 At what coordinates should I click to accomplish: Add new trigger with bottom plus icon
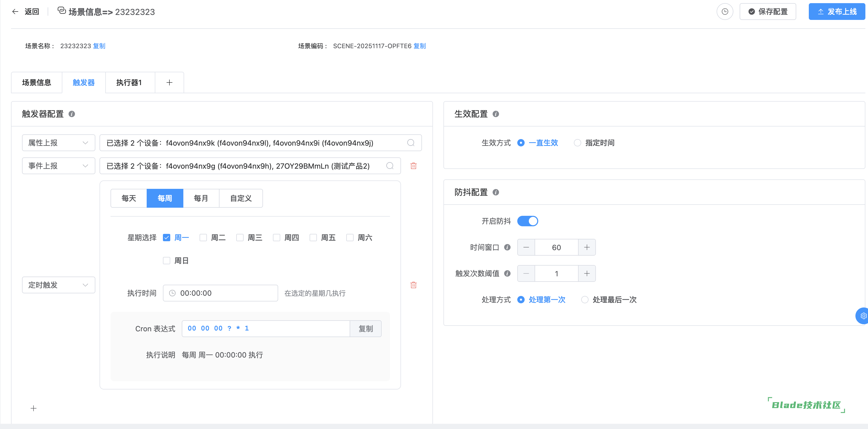tap(33, 409)
